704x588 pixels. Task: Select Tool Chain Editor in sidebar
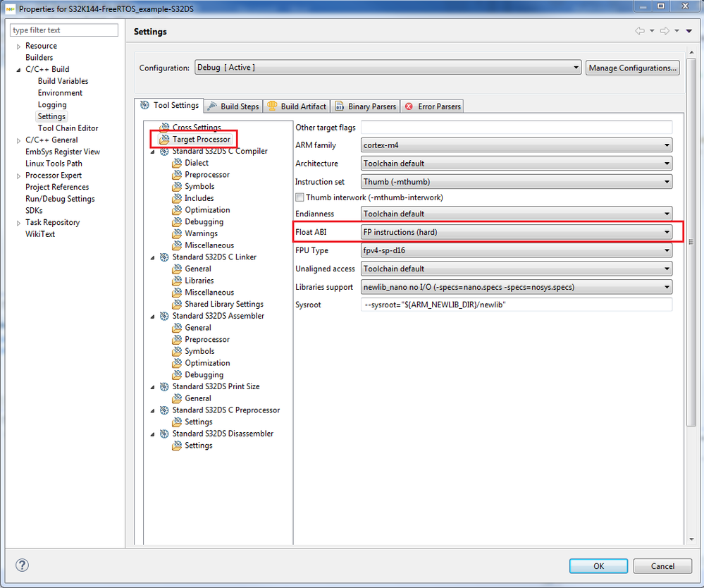(68, 128)
